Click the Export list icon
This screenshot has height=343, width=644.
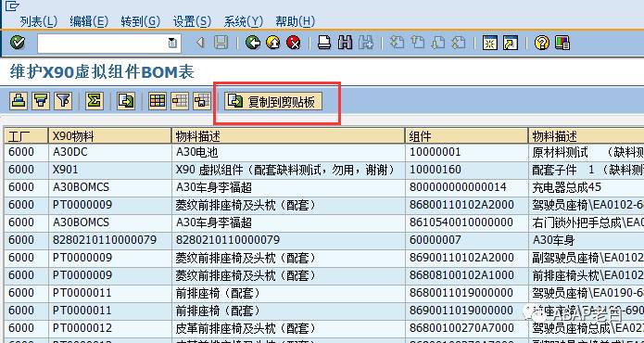(x=126, y=101)
